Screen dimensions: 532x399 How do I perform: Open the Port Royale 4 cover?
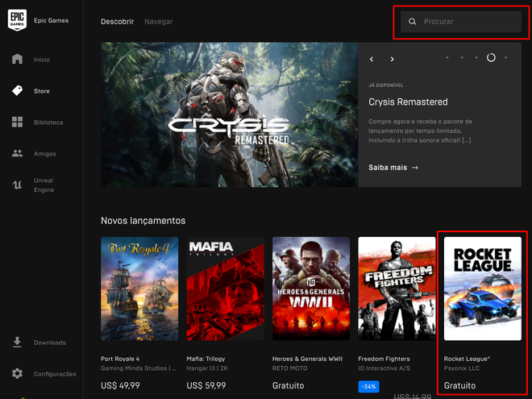point(139,289)
